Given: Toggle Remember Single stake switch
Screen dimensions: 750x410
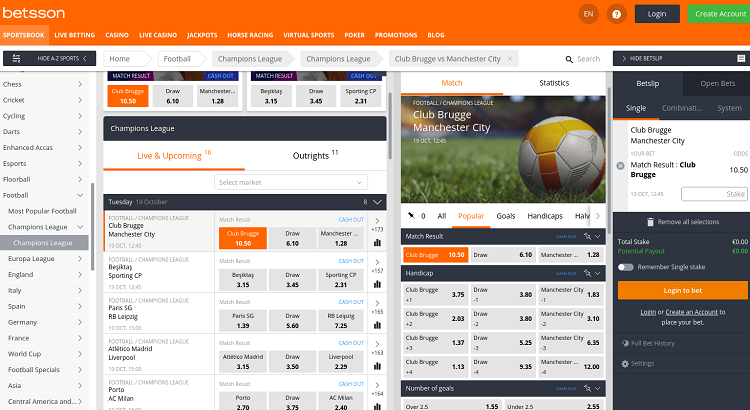Looking at the screenshot, I should 626,267.
